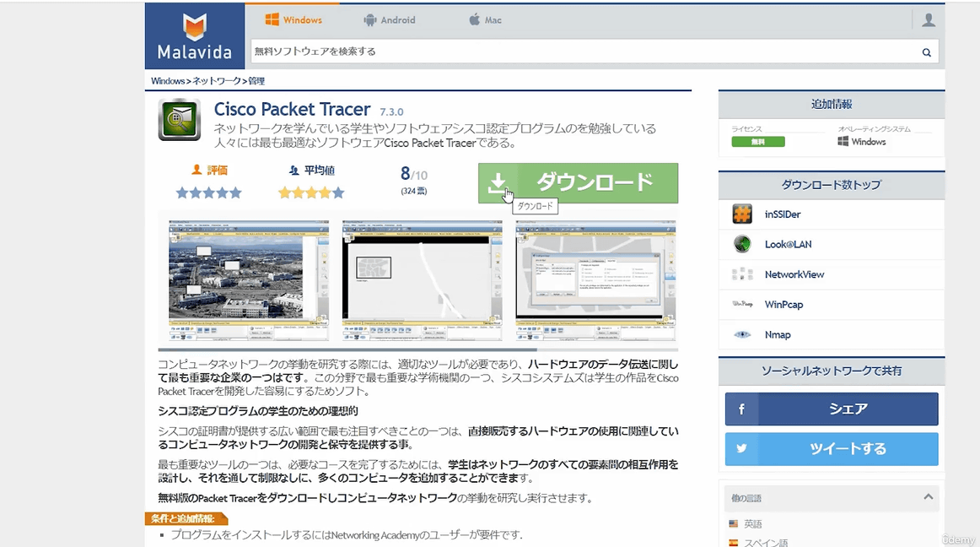The image size is (980, 547).
Task: Open Nmap in top downloads
Action: [778, 335]
